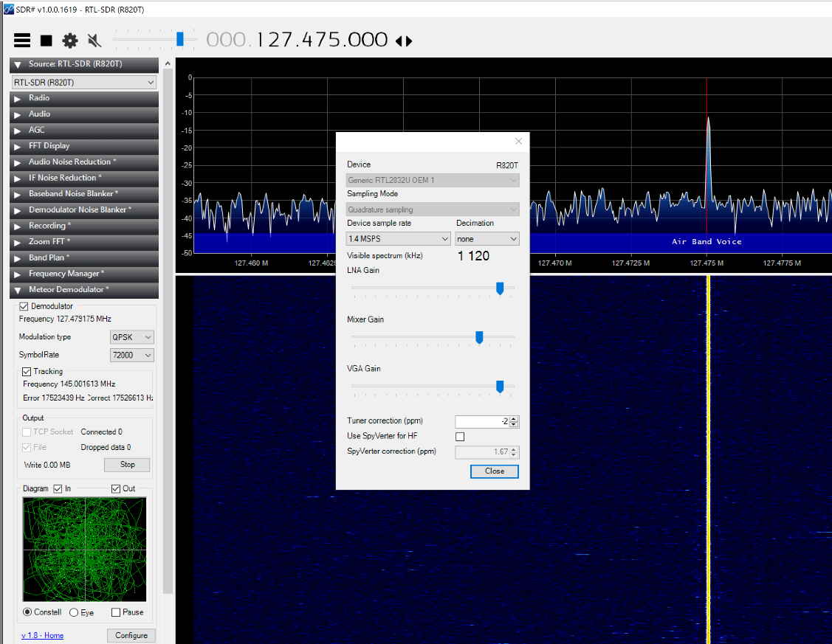Open the Generic RTL2832U OEM 1 device dropdown
Screen dimensions: 832x644
(433, 180)
